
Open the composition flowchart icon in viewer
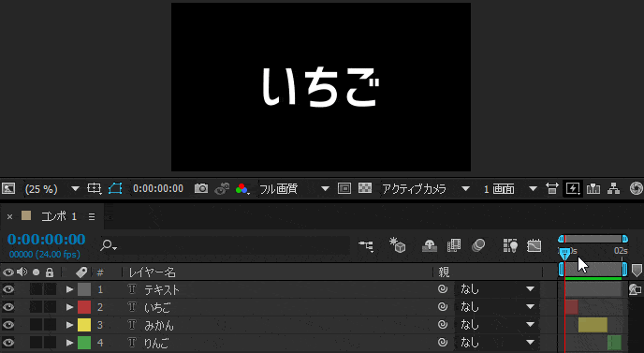(614, 188)
